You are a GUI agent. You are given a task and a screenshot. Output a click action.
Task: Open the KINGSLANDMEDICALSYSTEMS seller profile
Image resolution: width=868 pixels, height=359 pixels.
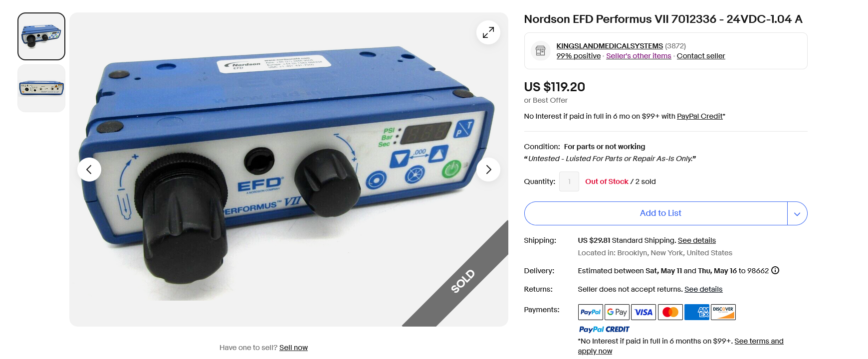pos(610,46)
